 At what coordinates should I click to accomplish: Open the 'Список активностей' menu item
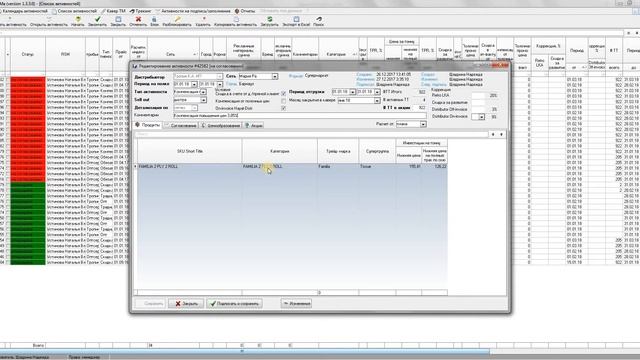74,11
